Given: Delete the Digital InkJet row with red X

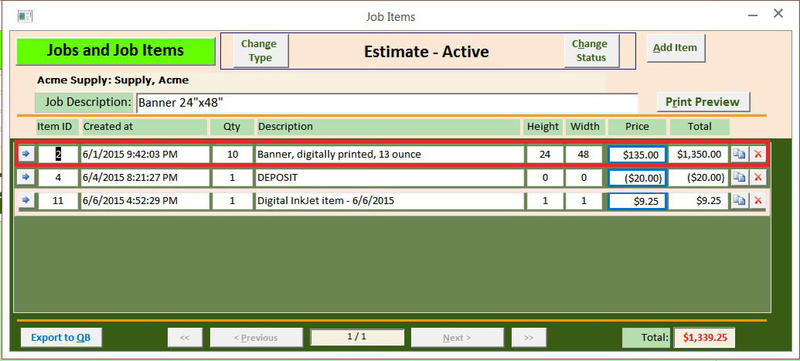Looking at the screenshot, I should tap(758, 201).
